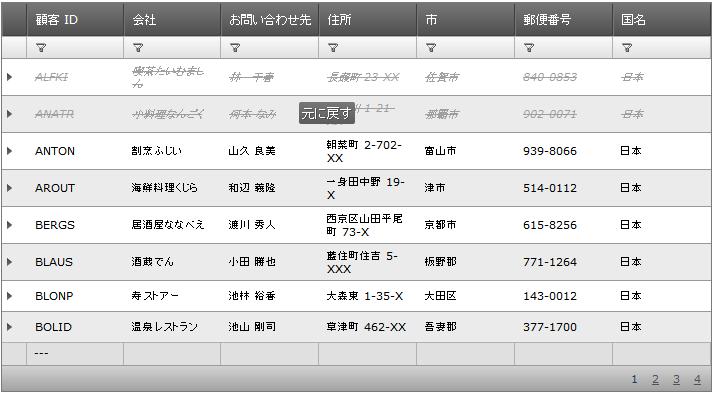The height and width of the screenshot is (393, 713).
Task: Click contact cell 池山 剛司
Action: [x=270, y=327]
